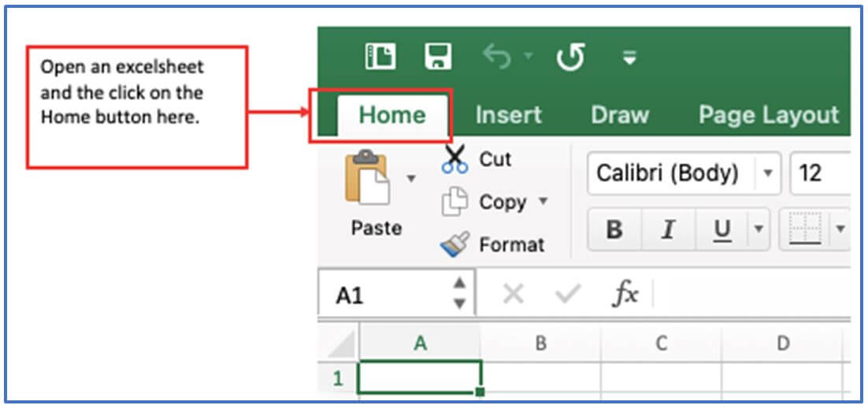The image size is (868, 409).
Task: Open the Page Layout tab
Action: pyautogui.click(x=768, y=115)
